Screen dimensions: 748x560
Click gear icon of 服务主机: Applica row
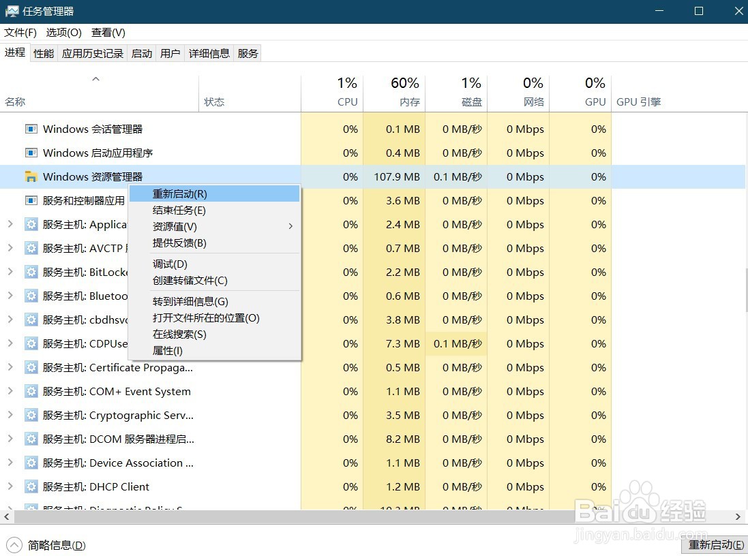pyautogui.click(x=31, y=224)
